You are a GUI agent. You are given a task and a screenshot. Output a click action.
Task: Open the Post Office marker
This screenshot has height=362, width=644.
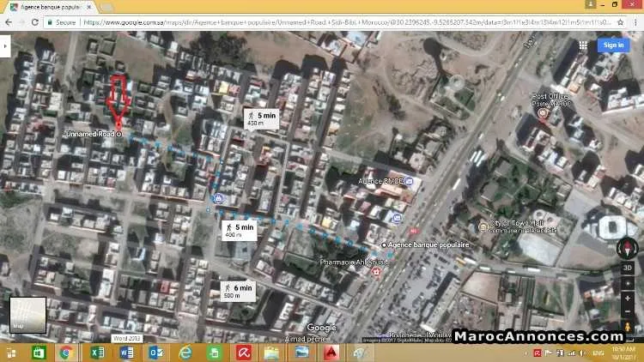[x=543, y=112]
